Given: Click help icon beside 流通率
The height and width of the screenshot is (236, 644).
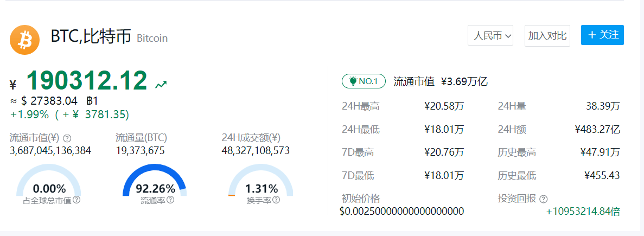Looking at the screenshot, I should [x=170, y=200].
